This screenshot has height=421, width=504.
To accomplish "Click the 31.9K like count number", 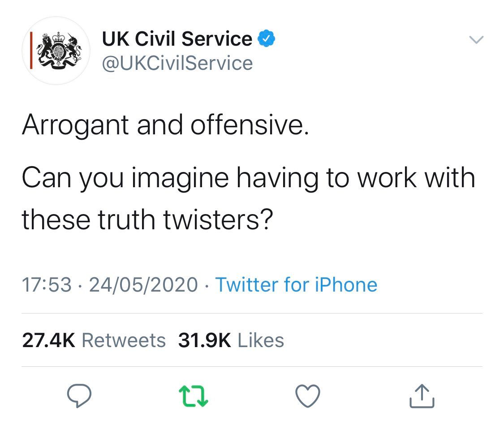I will click(205, 340).
